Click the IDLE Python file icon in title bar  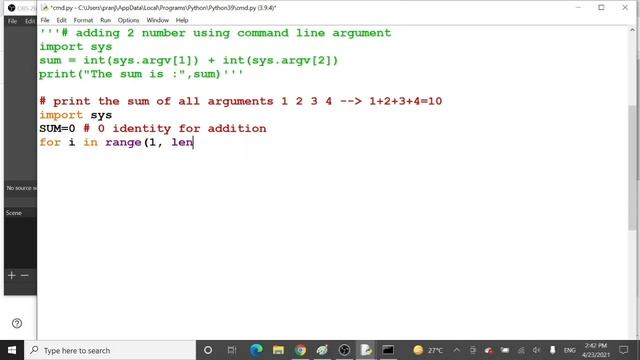(x=44, y=7)
